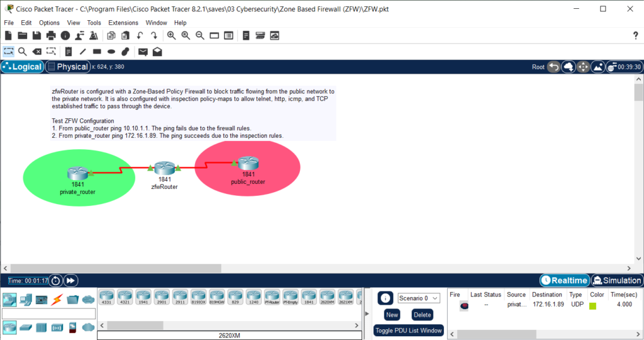This screenshot has height=340, width=644.
Task: Fire the PDU using the red Fire button
Action: point(464,306)
